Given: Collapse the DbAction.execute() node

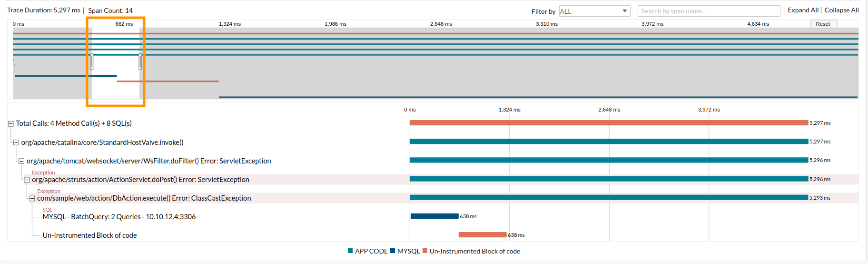Looking at the screenshot, I should pyautogui.click(x=32, y=198).
